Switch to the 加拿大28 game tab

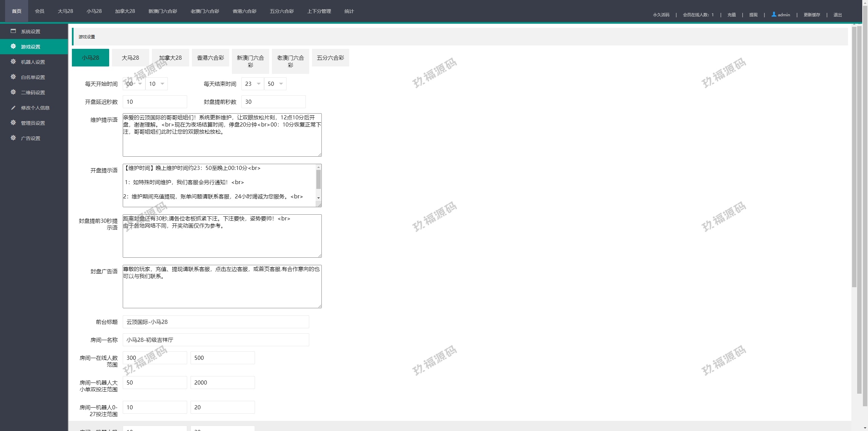click(170, 58)
